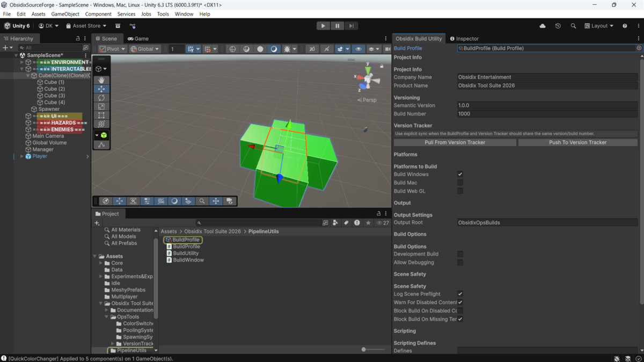Search by type icon in Project panel

point(335,222)
